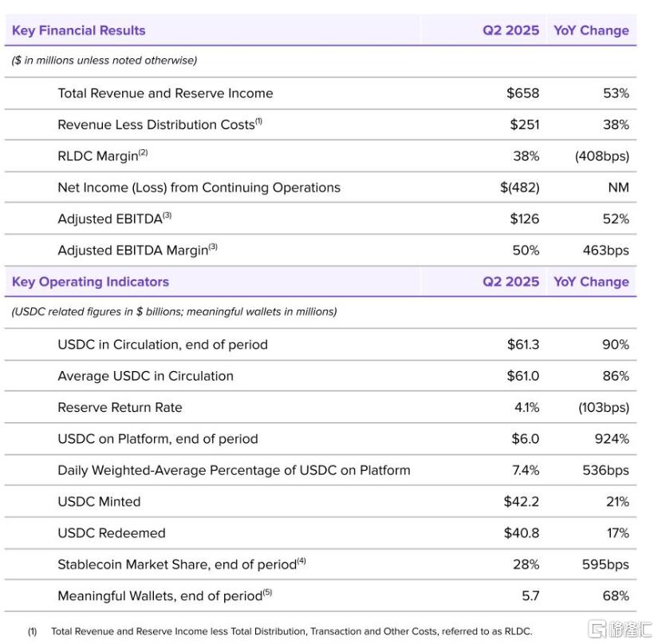This screenshot has height=644, width=658.
Task: Select the USDC Minted $42.2 value
Action: tap(521, 502)
